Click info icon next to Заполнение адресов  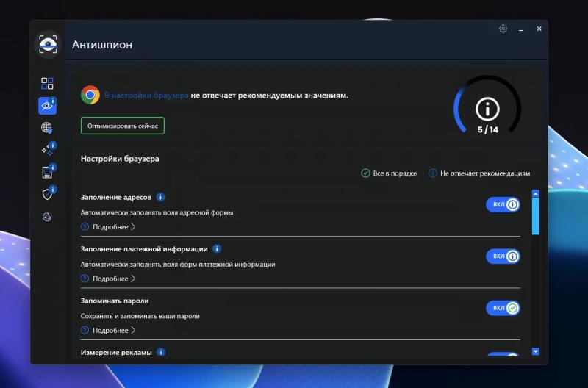coord(160,197)
